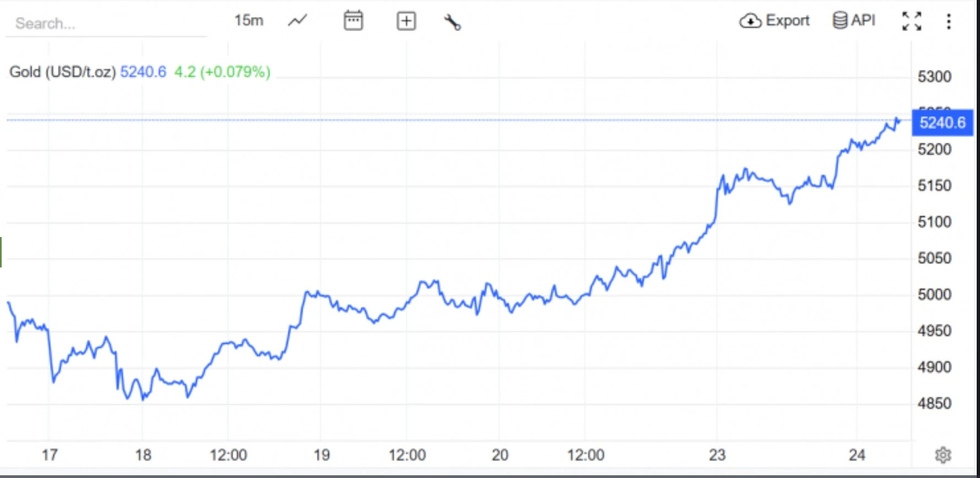Open the calendar date range picker
980x478 pixels.
click(x=353, y=21)
